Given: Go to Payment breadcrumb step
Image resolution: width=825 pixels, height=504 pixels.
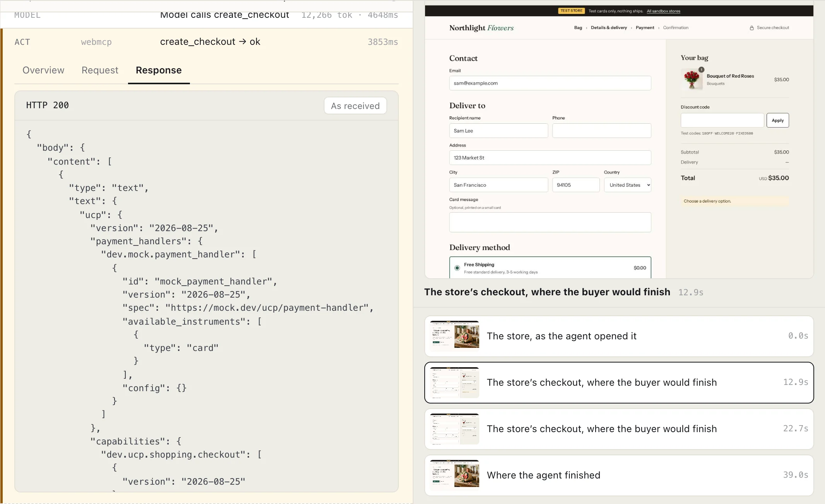Looking at the screenshot, I should pos(645,28).
